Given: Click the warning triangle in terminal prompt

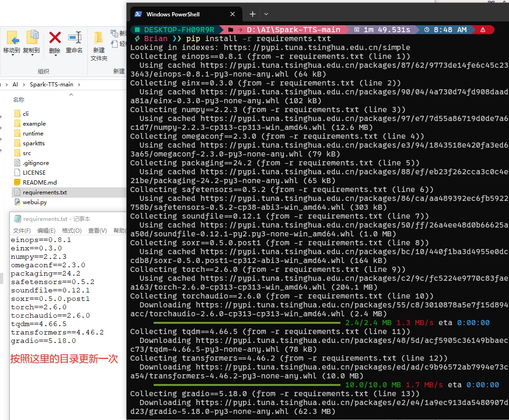Looking at the screenshot, I should pos(483,29).
